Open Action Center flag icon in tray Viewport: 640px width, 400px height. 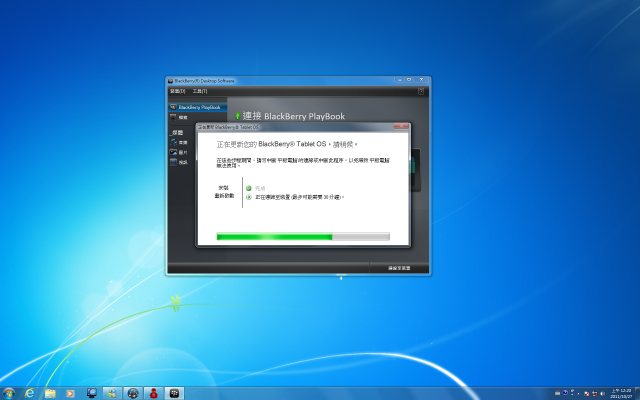click(x=587, y=393)
